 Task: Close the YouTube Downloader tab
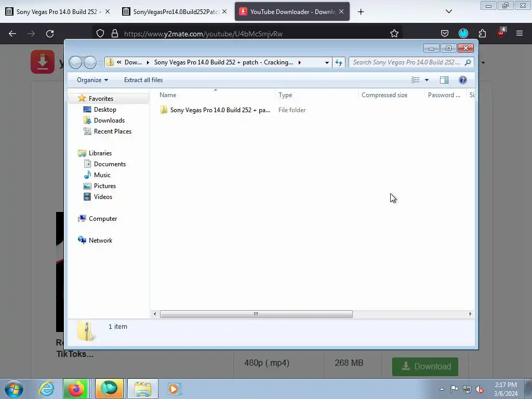[341, 11]
